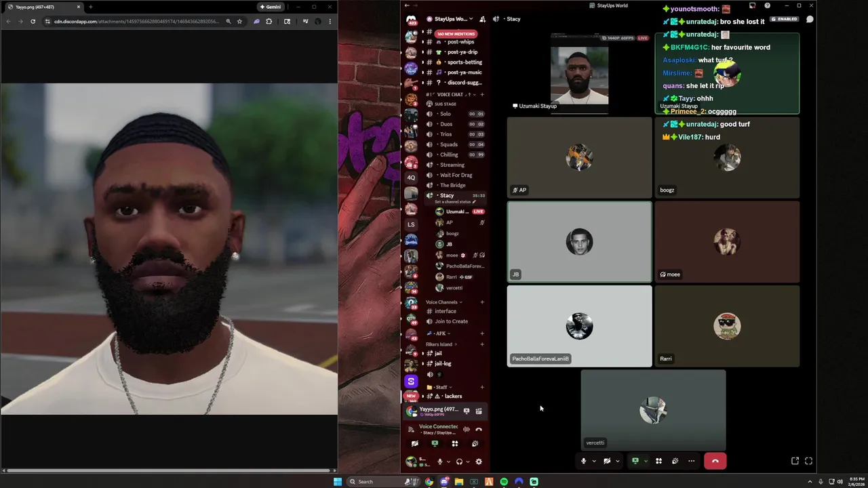Screen dimensions: 868x488
Task: Turn on camera in the call control bar
Action: (607, 461)
